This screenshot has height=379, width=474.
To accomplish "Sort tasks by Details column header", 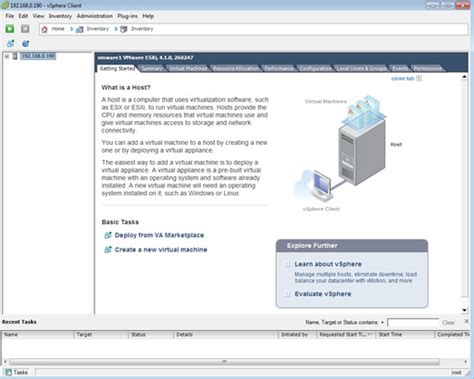I will point(226,334).
